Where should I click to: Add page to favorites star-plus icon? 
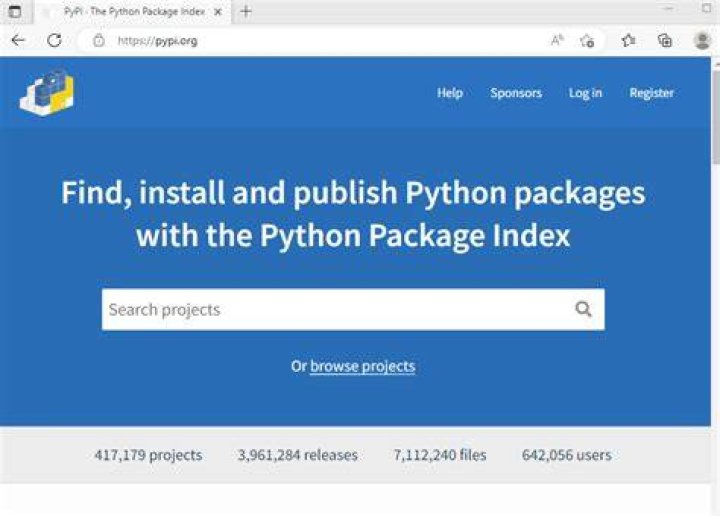pyautogui.click(x=587, y=40)
